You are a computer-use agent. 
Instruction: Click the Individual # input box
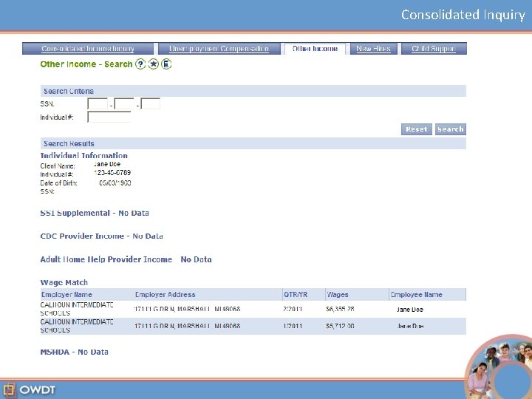pos(109,117)
